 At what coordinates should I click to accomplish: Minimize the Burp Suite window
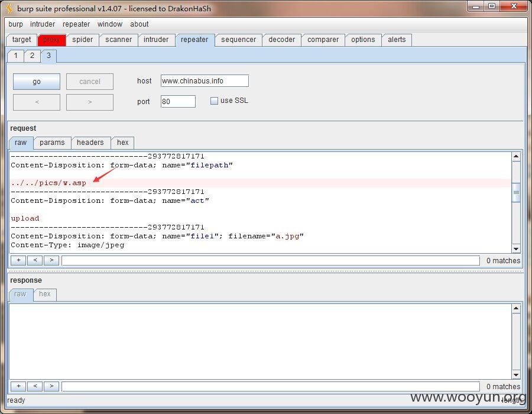click(x=476, y=7)
